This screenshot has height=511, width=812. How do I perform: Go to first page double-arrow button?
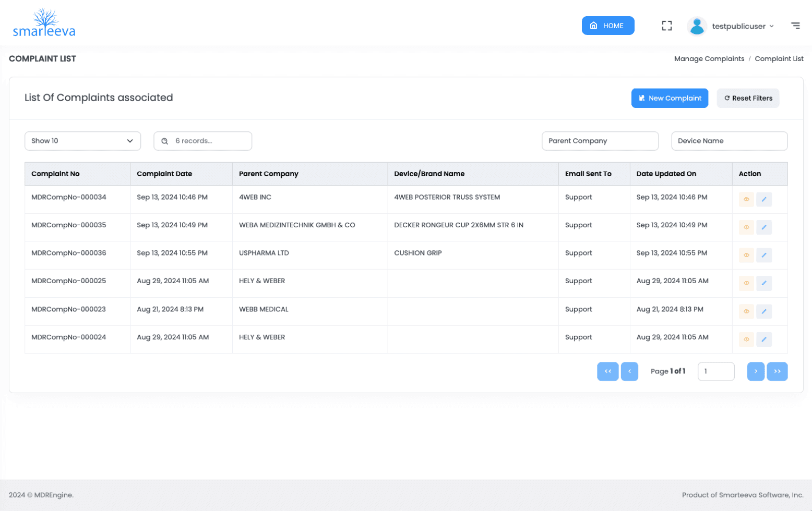(608, 371)
